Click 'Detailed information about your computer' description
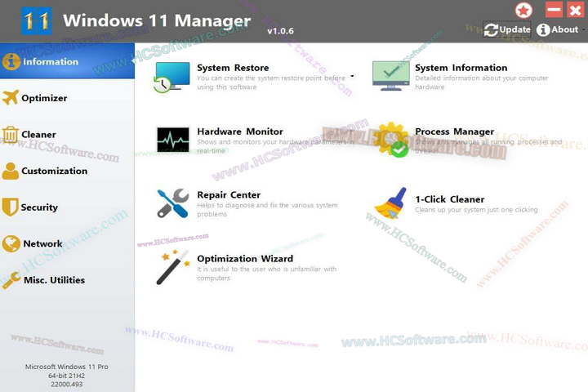 [x=482, y=82]
